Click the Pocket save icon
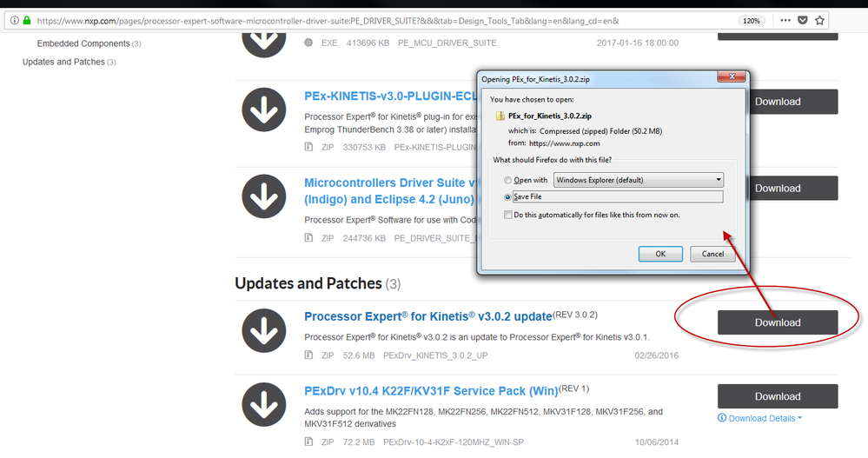 pyautogui.click(x=802, y=21)
